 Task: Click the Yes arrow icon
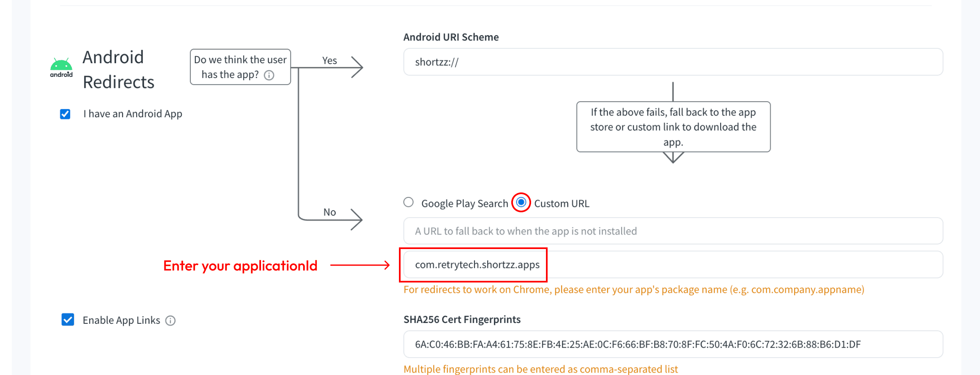(x=356, y=67)
